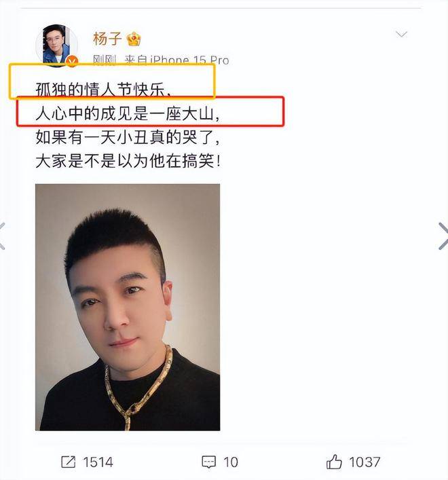This screenshot has width=448, height=480.
Task: Go to previous image arrow
Action: 3,236
